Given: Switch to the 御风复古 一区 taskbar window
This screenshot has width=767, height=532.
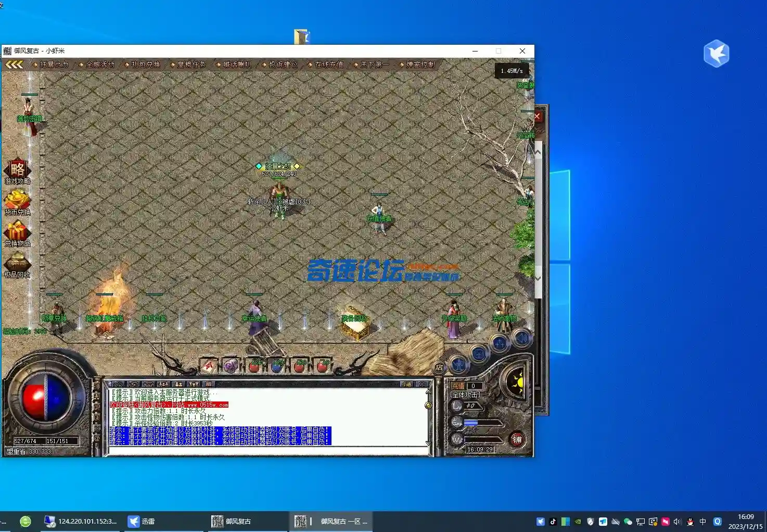Looking at the screenshot, I should pyautogui.click(x=331, y=521).
